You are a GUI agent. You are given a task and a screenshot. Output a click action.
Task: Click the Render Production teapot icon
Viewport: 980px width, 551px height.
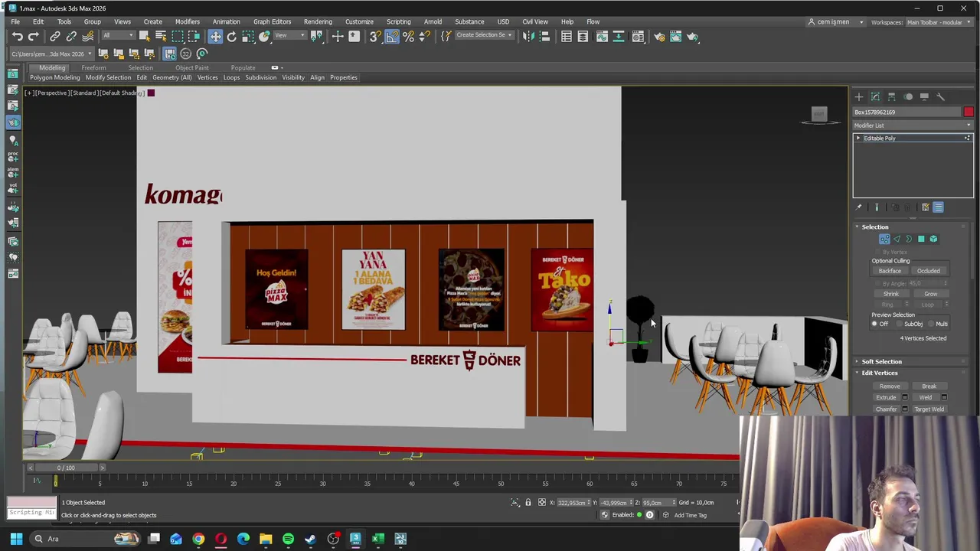[x=692, y=37]
